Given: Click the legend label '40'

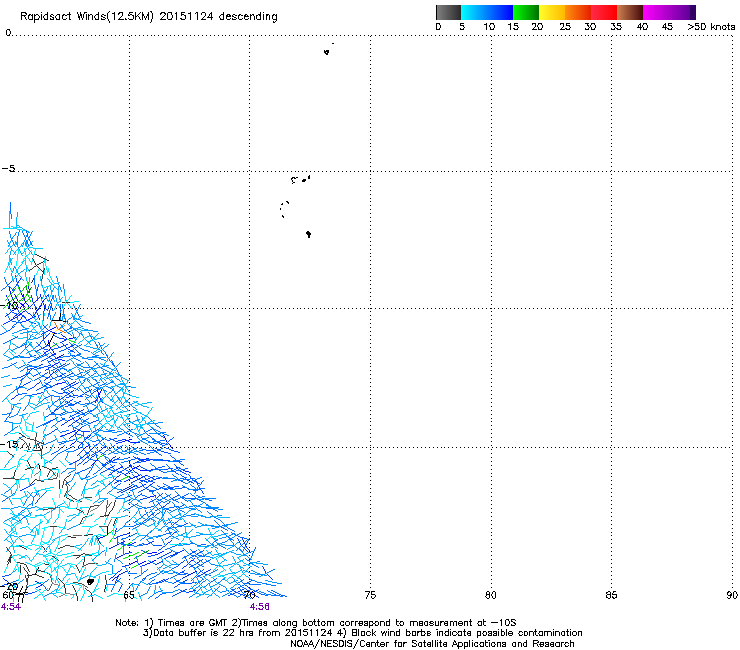Looking at the screenshot, I should [x=642, y=27].
